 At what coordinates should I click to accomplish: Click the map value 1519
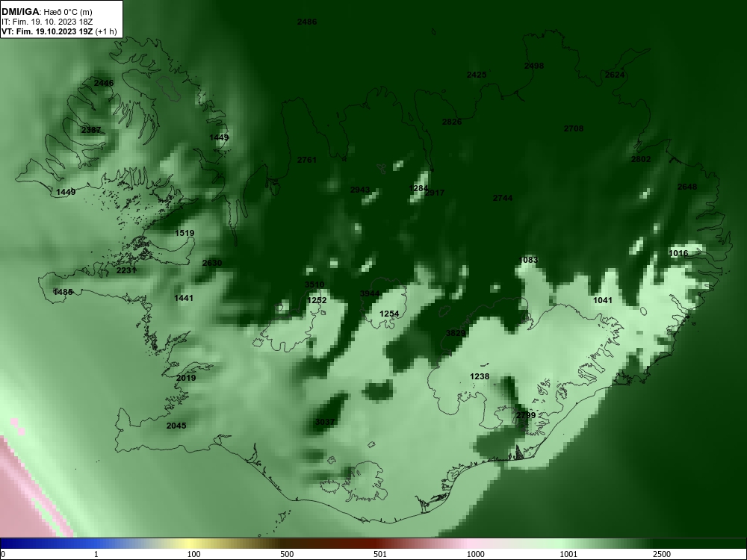coord(185,233)
